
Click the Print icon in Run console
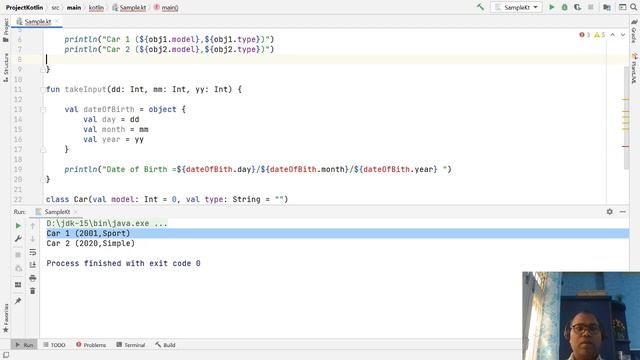tap(33, 278)
